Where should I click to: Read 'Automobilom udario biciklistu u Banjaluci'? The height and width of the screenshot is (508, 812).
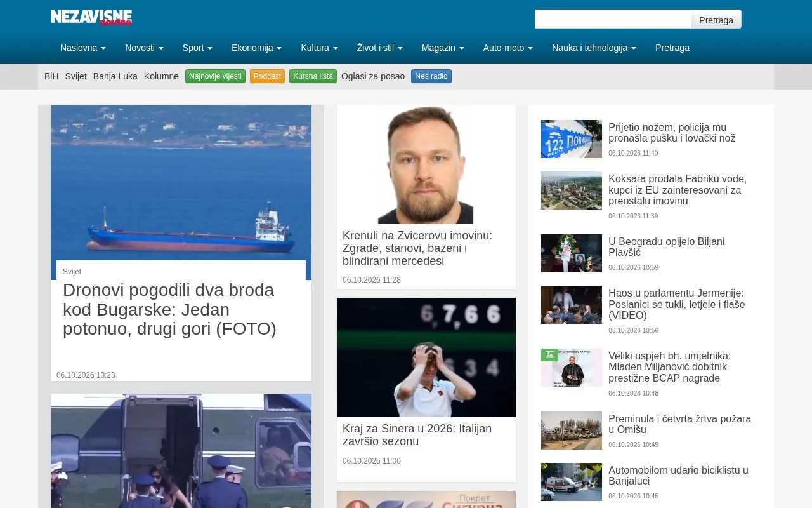tap(678, 476)
